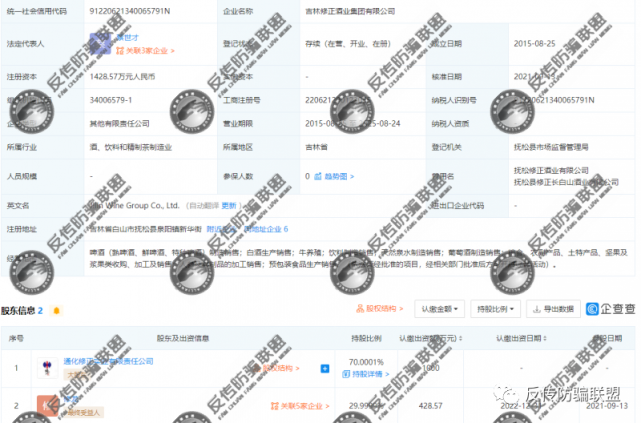Open the 关联5家企业 link in row 2

pos(300,406)
